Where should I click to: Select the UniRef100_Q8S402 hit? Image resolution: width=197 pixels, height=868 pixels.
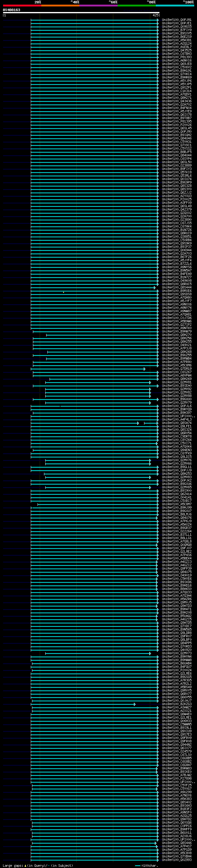tap(177, 802)
